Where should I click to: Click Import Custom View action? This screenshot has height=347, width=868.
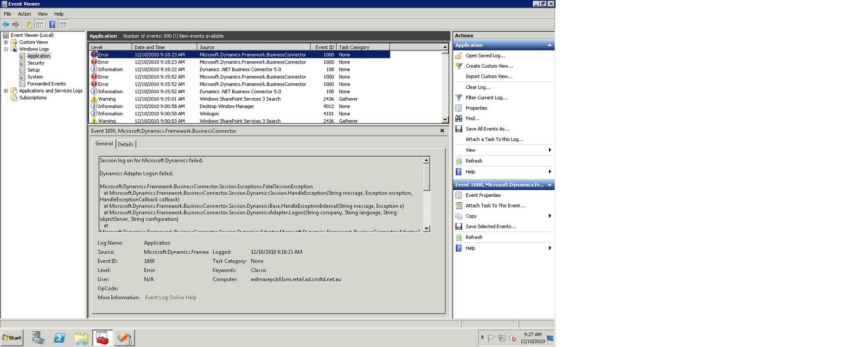[x=489, y=76]
